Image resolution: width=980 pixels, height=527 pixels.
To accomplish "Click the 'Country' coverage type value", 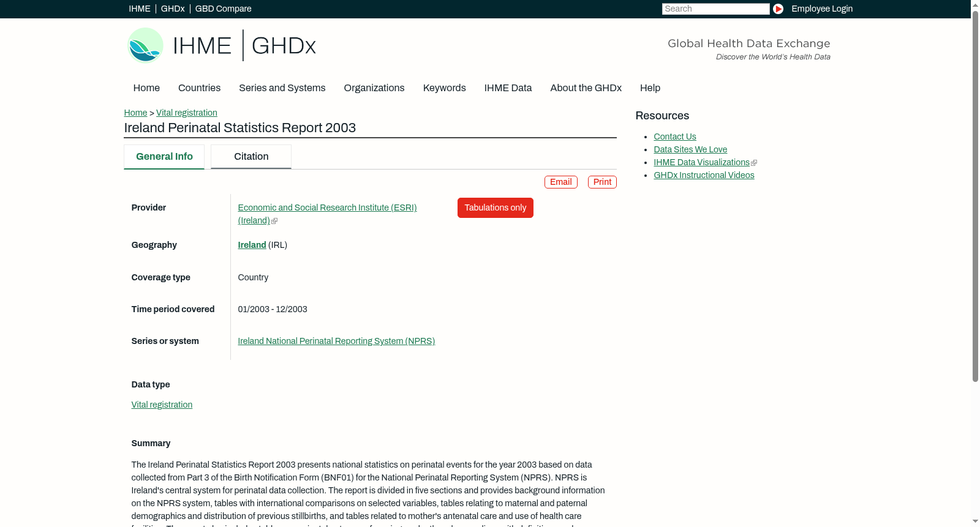I will [x=253, y=277].
